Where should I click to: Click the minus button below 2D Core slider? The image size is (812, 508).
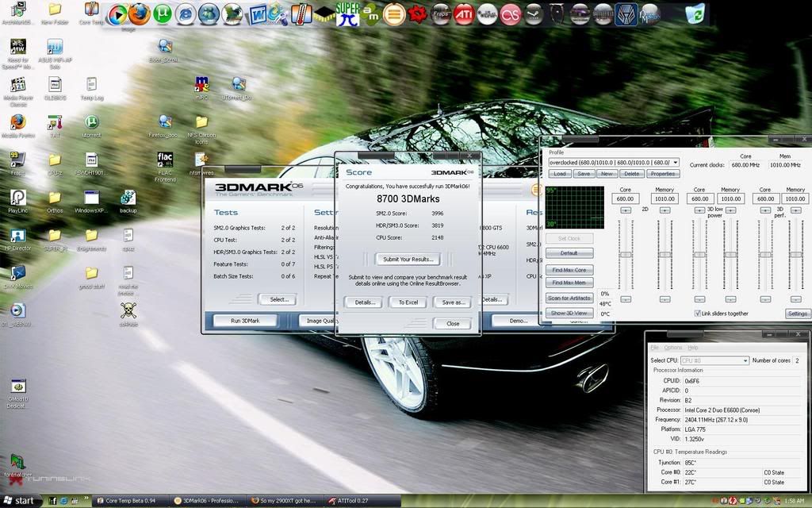tap(626, 299)
